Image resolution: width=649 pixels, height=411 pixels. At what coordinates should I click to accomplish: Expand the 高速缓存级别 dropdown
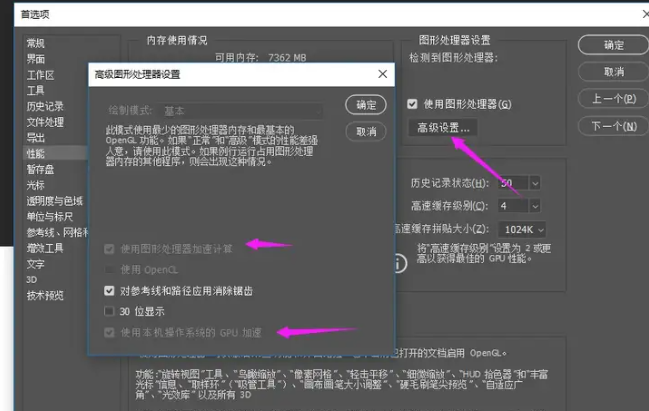pyautogui.click(x=535, y=206)
